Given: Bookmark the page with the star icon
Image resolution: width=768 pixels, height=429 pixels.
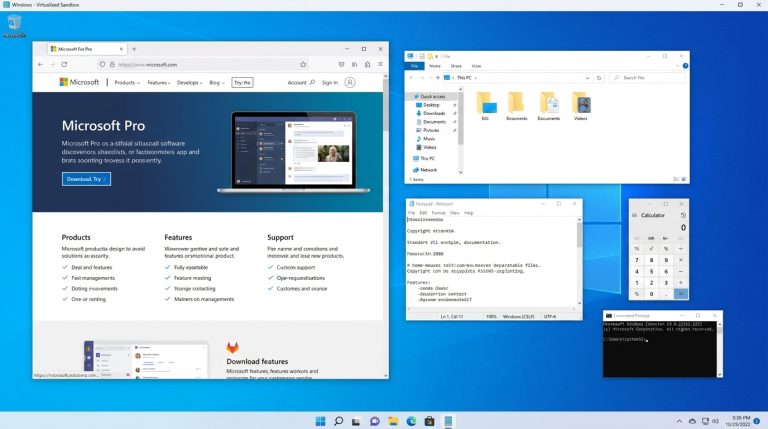Looking at the screenshot, I should [x=303, y=65].
